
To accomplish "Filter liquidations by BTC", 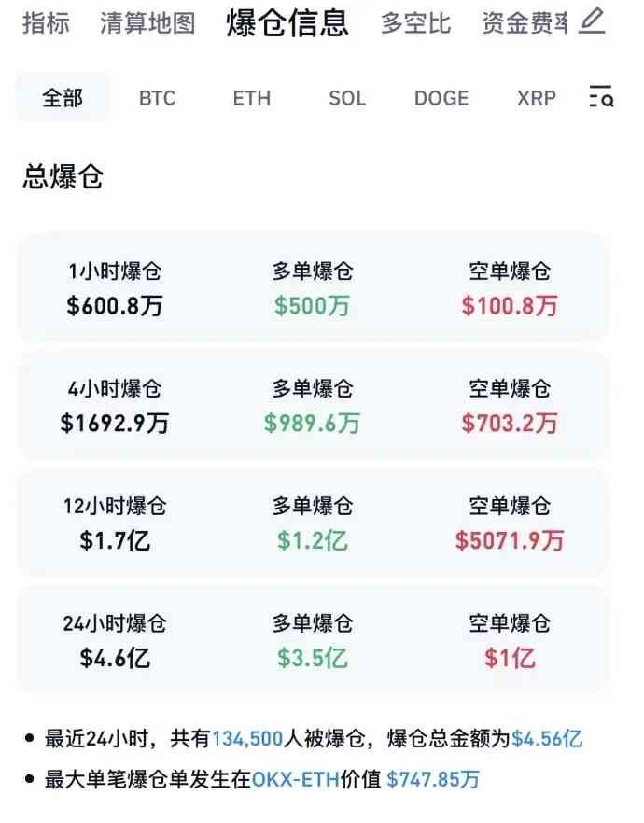I will (157, 98).
